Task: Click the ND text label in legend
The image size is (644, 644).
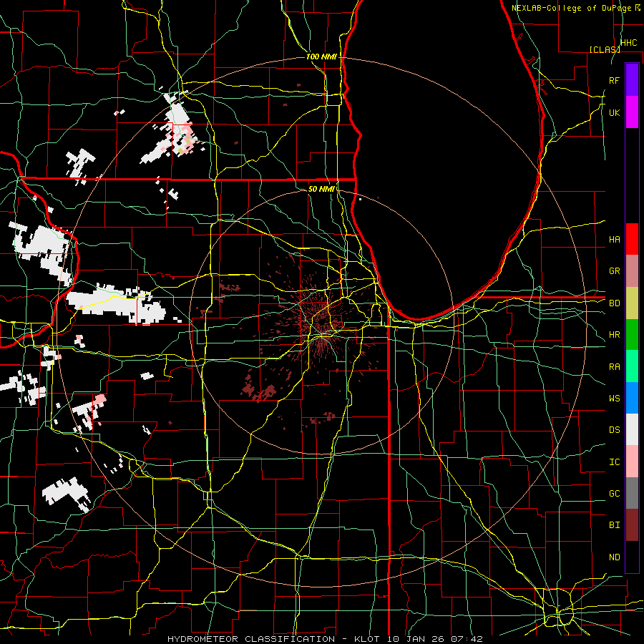Action: click(614, 557)
